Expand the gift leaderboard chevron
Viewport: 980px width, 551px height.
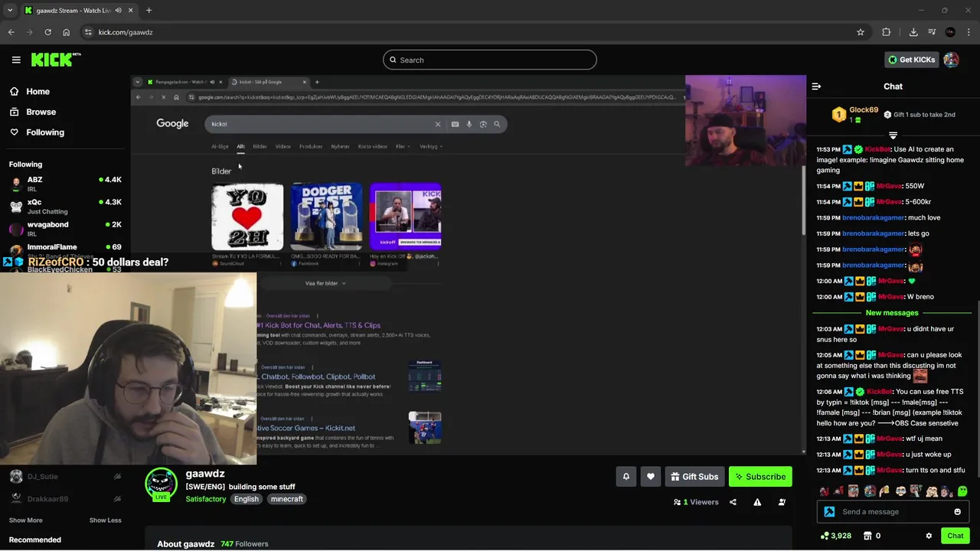click(x=893, y=135)
